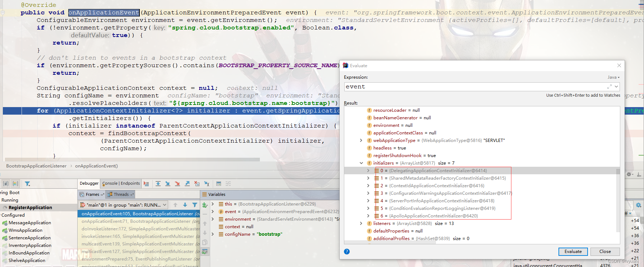Click the Step Over icon

coord(158,184)
